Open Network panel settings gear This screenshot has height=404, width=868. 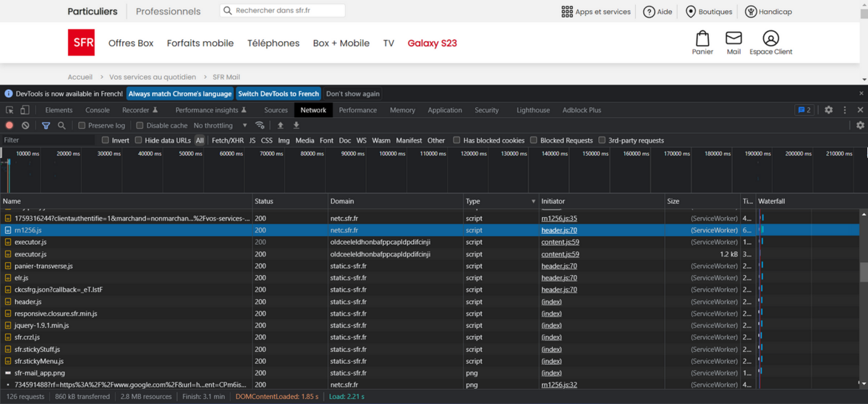(860, 125)
